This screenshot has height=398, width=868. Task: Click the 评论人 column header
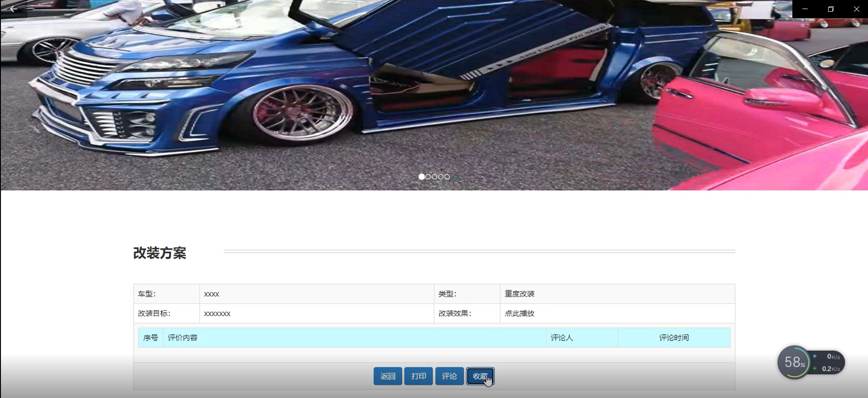tap(582, 338)
